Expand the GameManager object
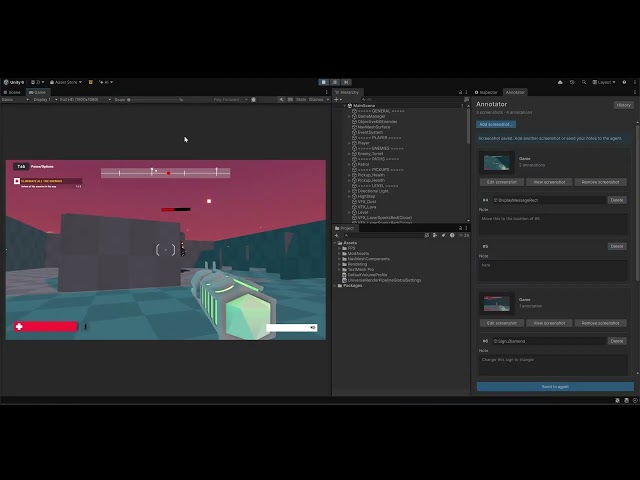The height and width of the screenshot is (480, 640). click(x=349, y=116)
